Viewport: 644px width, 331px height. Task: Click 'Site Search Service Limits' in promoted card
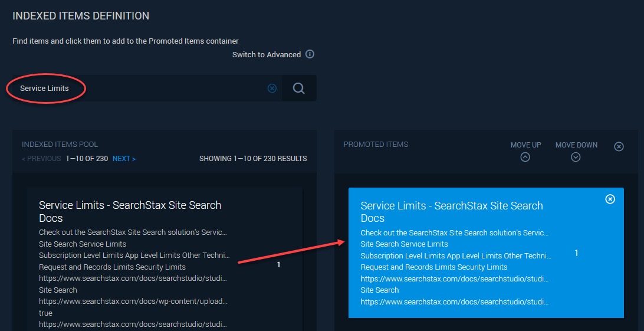(404, 244)
